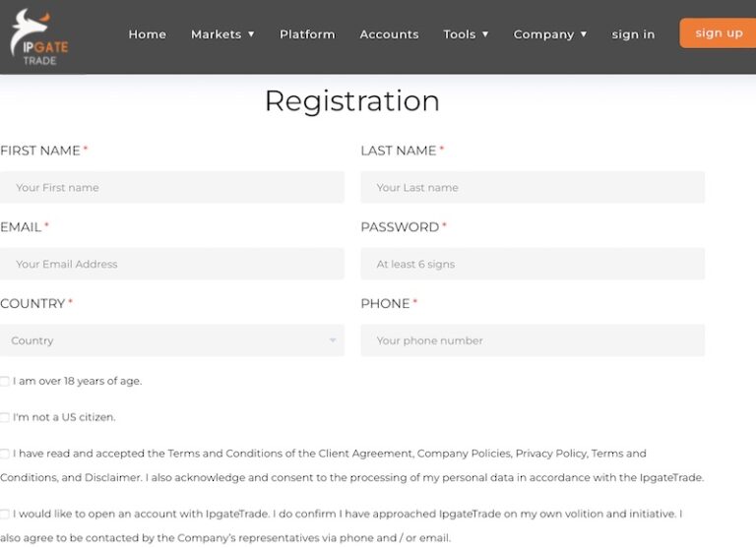Focus the phone number field
The image size is (756, 548).
click(x=533, y=340)
